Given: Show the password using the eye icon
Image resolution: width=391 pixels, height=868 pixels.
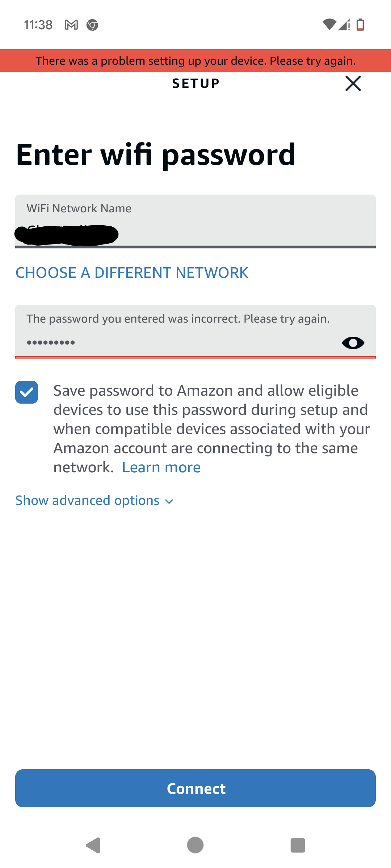Looking at the screenshot, I should click(x=353, y=343).
